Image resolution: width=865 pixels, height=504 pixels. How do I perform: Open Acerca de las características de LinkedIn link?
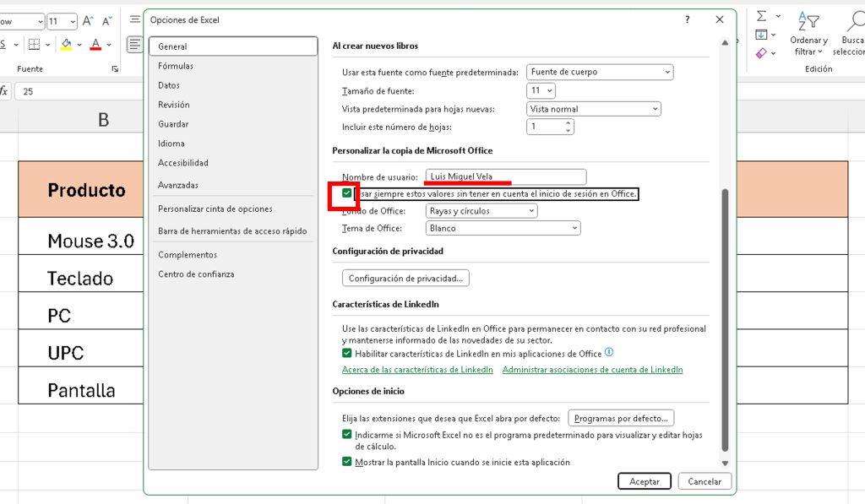tap(417, 370)
